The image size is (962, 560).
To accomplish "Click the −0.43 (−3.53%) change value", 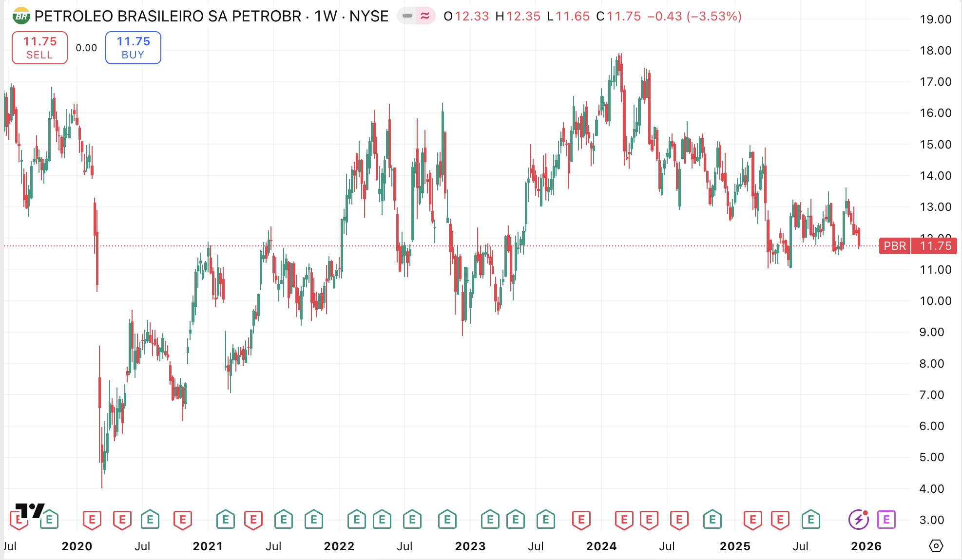I will coord(694,16).
